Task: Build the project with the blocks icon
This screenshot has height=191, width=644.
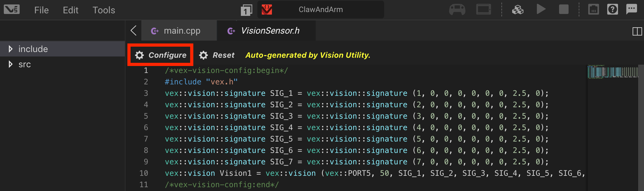Action: (x=518, y=10)
